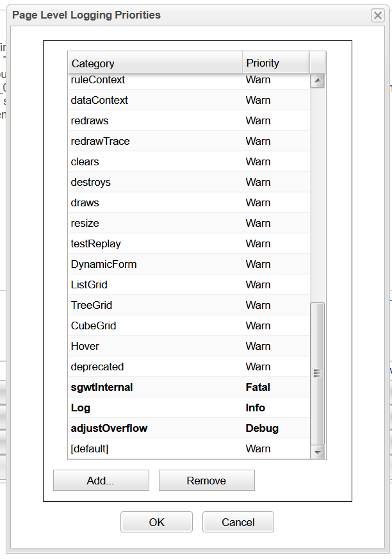The image size is (392, 560).
Task: Click the scrollbar thumb grip
Action: (317, 374)
